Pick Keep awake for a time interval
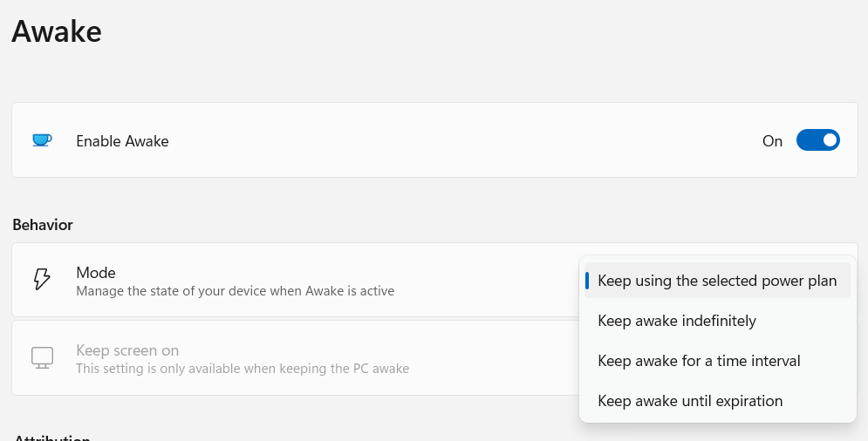 (699, 361)
